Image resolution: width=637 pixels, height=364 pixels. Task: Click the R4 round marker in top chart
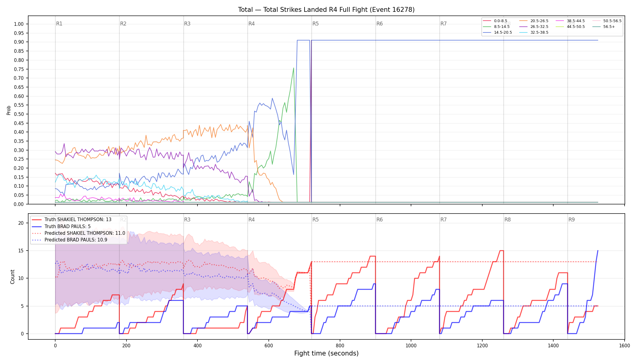(251, 24)
